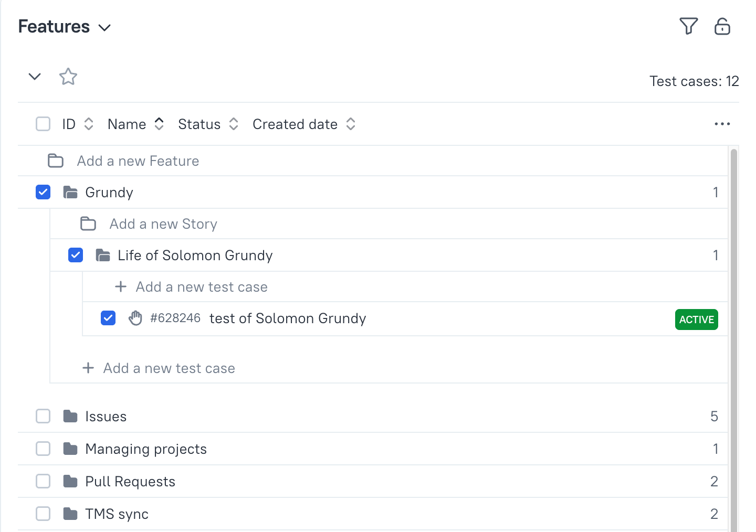
Task: Click the Life of Solomon Grundy folder icon
Action: pos(103,256)
